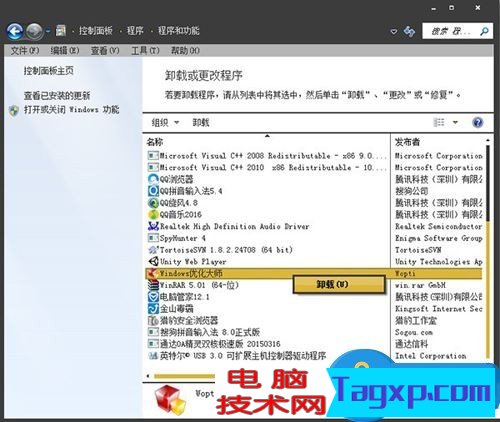Click the Back navigation arrow

[x=15, y=32]
